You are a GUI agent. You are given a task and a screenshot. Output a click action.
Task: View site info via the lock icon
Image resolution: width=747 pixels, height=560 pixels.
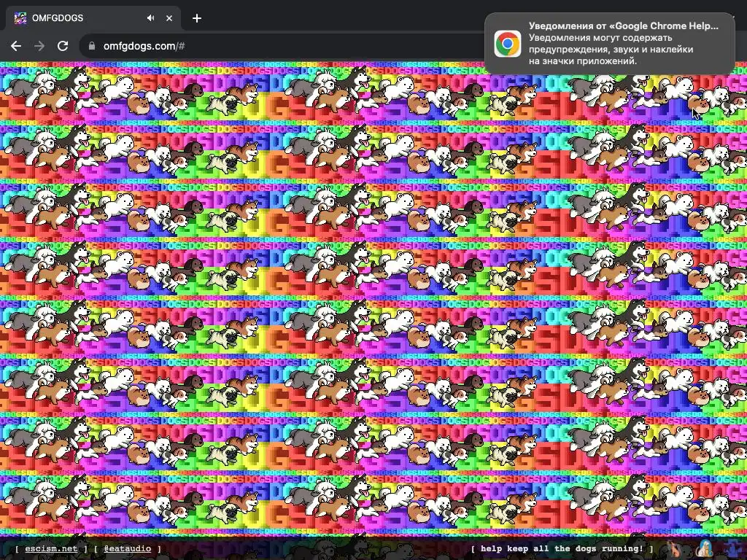pos(92,46)
